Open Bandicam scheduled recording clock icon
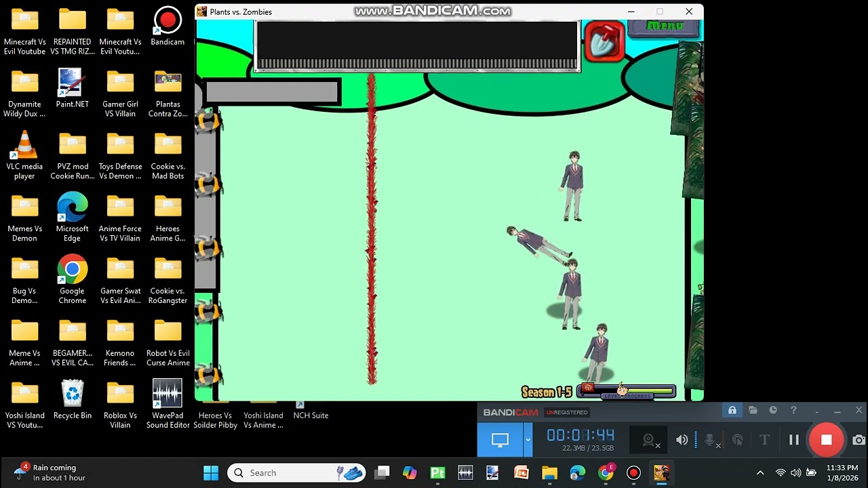Viewport: 868px width, 488px height. [773, 410]
